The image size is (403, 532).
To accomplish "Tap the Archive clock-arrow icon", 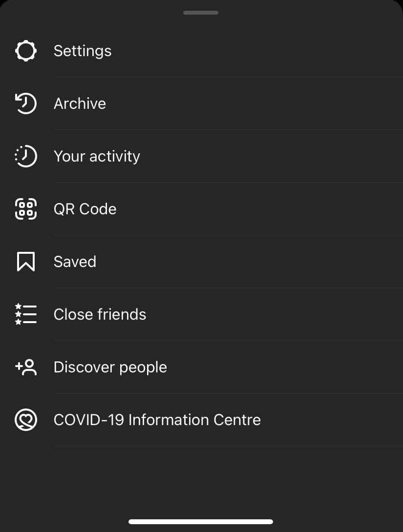I will 26,103.
